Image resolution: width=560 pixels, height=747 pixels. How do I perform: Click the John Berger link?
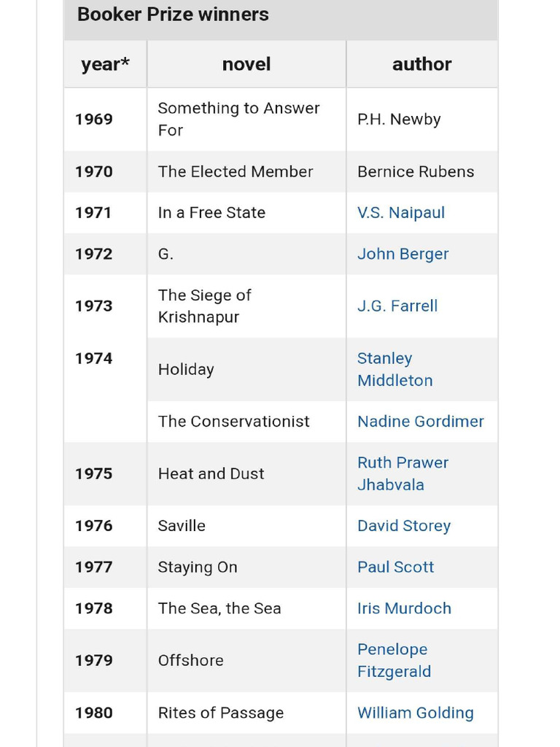pos(402,254)
